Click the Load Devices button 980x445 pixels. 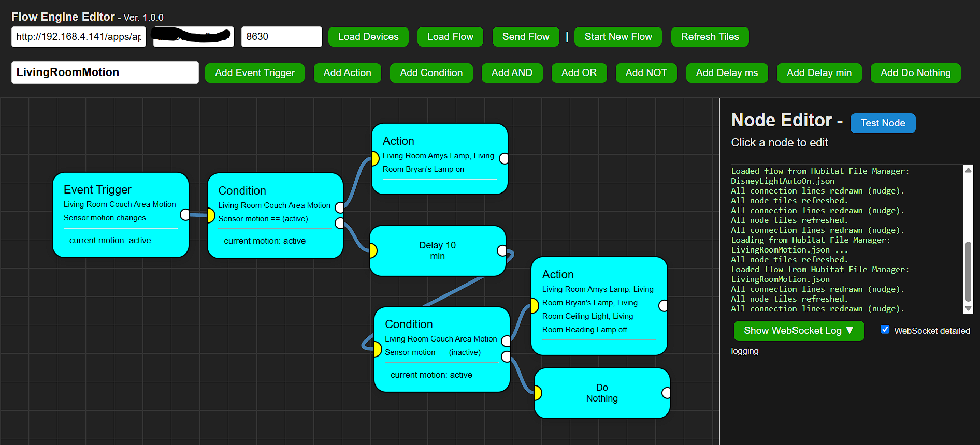pyautogui.click(x=368, y=37)
